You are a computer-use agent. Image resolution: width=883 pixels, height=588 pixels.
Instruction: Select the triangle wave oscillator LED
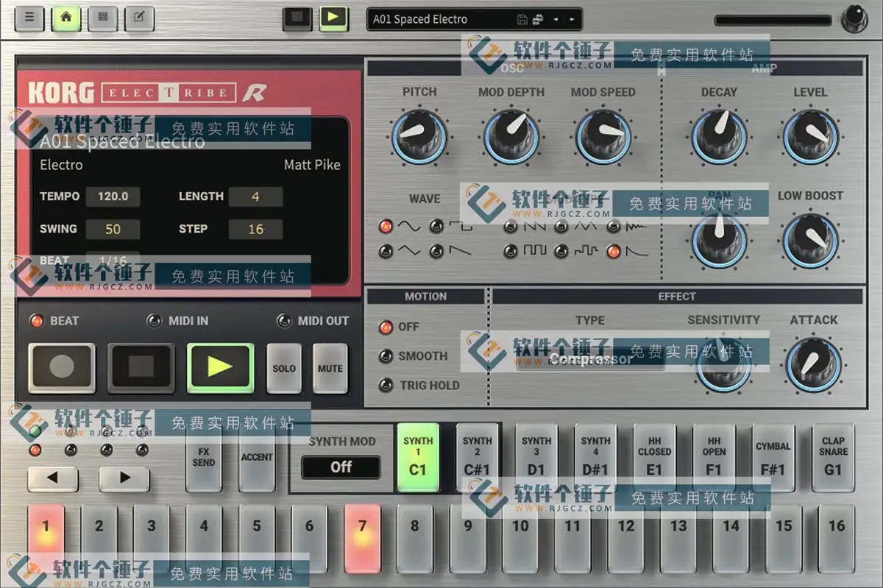(384, 252)
